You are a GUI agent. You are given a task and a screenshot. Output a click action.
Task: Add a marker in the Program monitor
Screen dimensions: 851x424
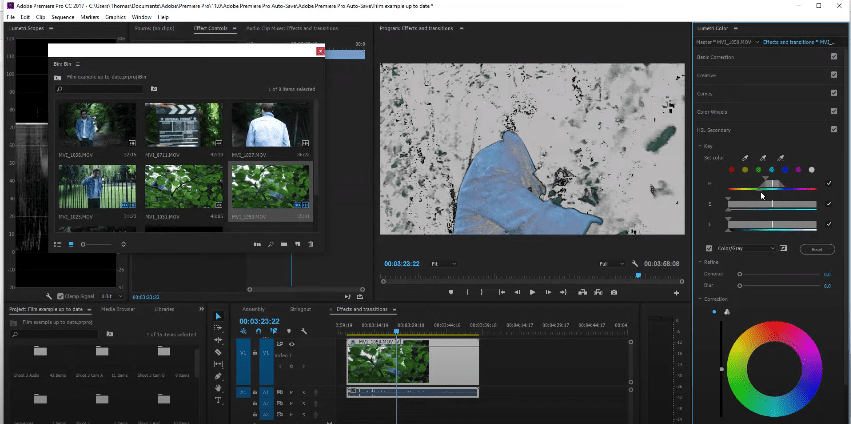pyautogui.click(x=451, y=292)
